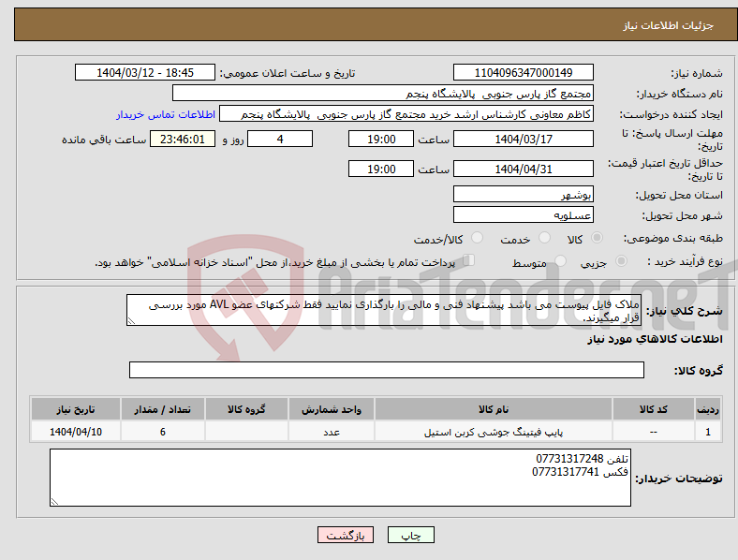
Task: Select the کالا radio button
Action: tap(597, 238)
